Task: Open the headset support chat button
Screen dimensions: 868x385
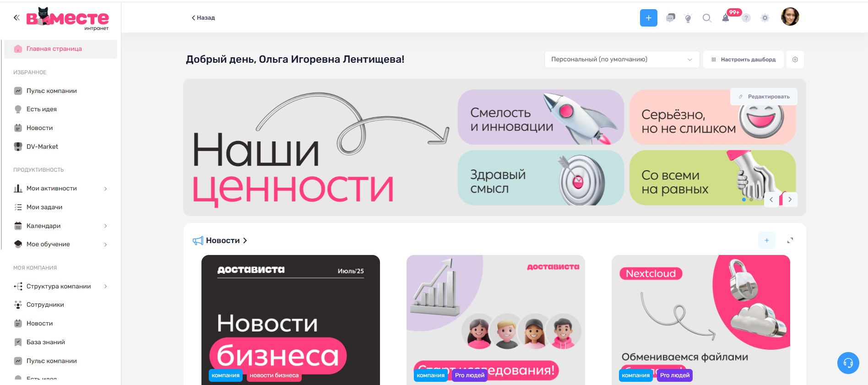Action: pyautogui.click(x=848, y=363)
